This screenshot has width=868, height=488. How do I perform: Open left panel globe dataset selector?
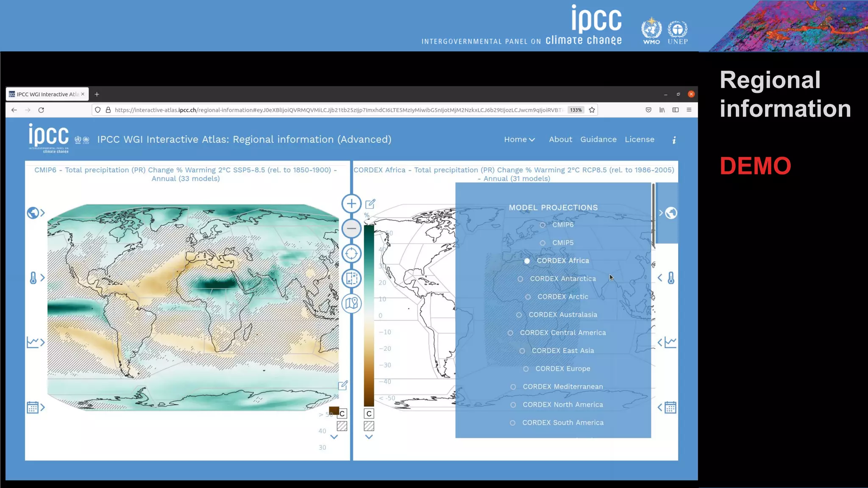click(36, 213)
